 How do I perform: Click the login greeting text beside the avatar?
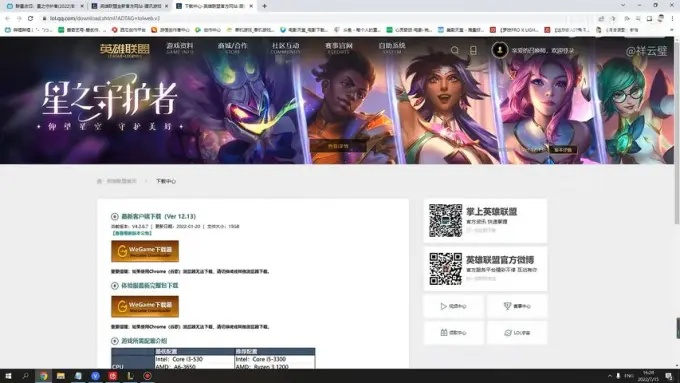point(543,50)
